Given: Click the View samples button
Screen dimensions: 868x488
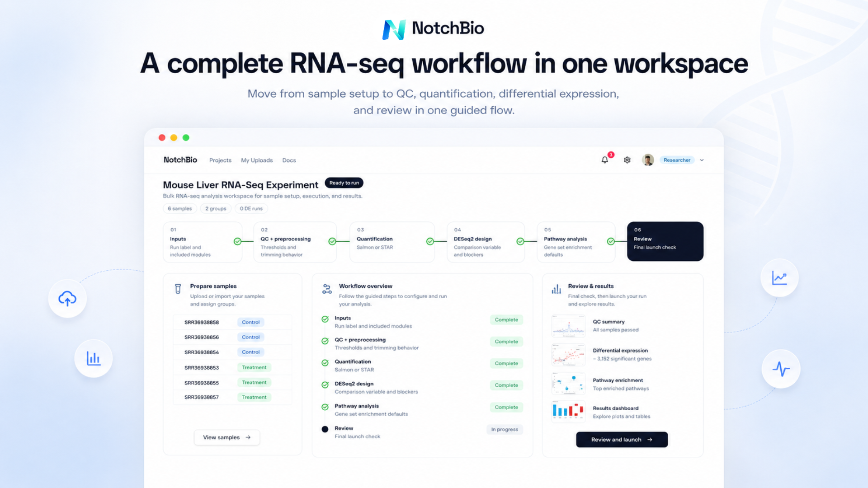Looking at the screenshot, I should click(227, 437).
